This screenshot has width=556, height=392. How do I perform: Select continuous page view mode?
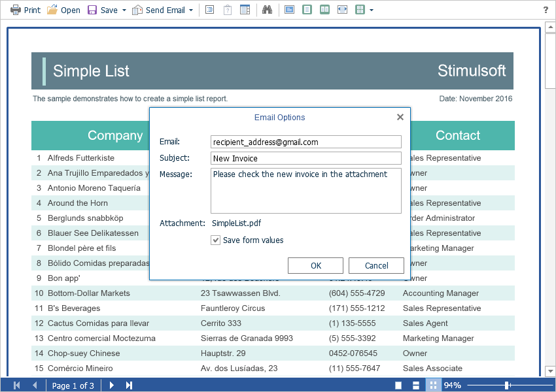415,385
